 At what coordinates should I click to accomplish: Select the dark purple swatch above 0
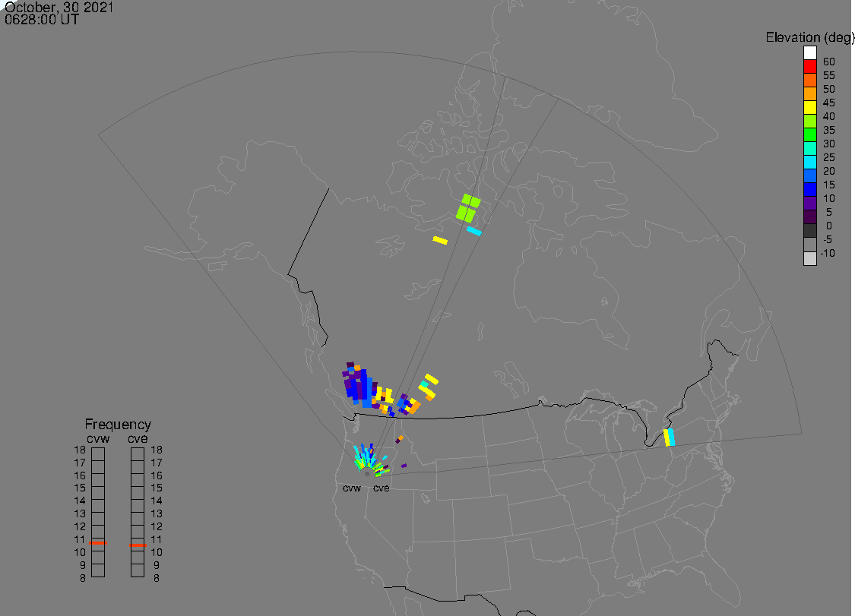(809, 217)
